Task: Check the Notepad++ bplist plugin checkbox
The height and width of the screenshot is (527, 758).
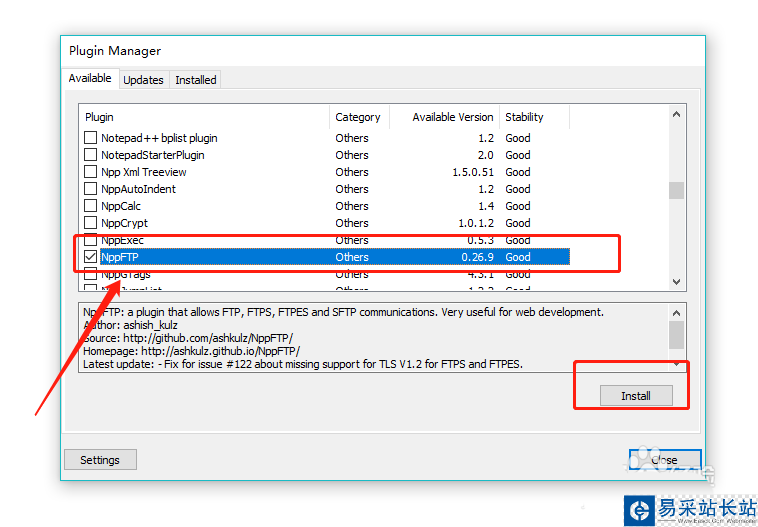Action: 90,138
